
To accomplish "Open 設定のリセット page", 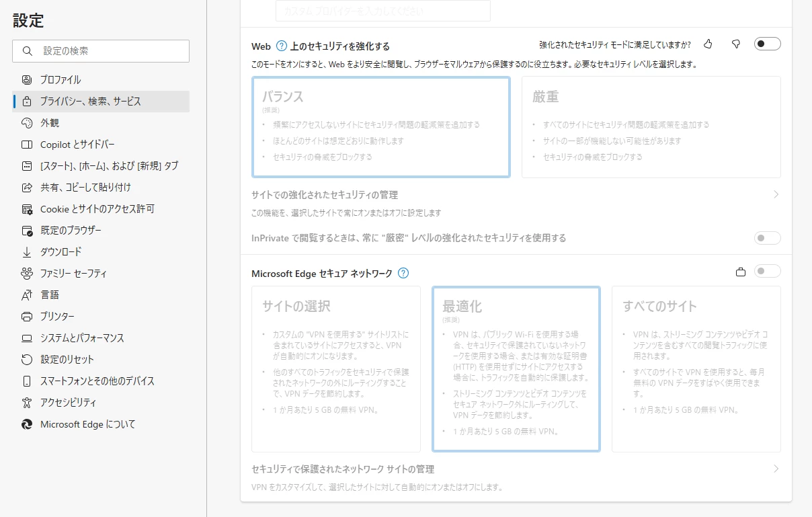I will 101,360.
